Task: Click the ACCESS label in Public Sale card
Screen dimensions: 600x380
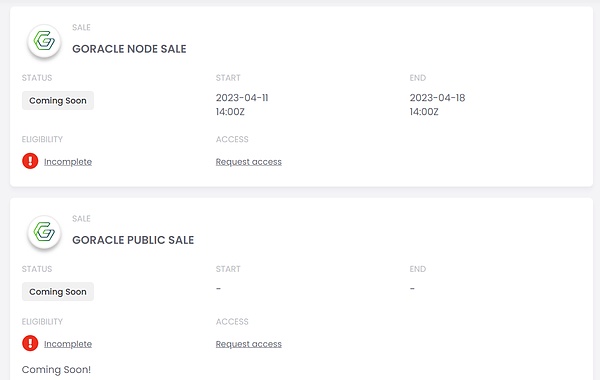Action: click(x=232, y=321)
